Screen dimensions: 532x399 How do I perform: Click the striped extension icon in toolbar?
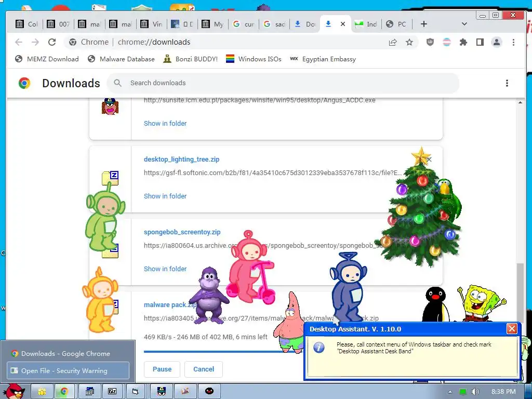[x=447, y=42]
